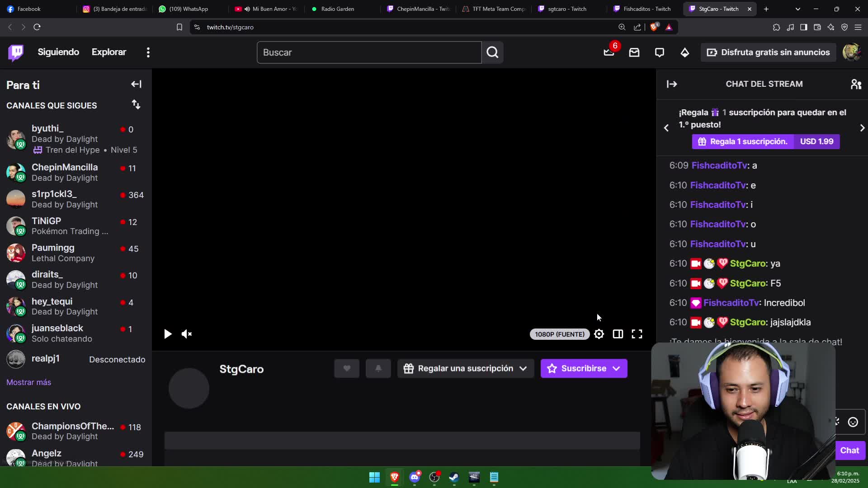The height and width of the screenshot is (488, 868).
Task: Toggle fullscreen on the player
Action: click(637, 334)
